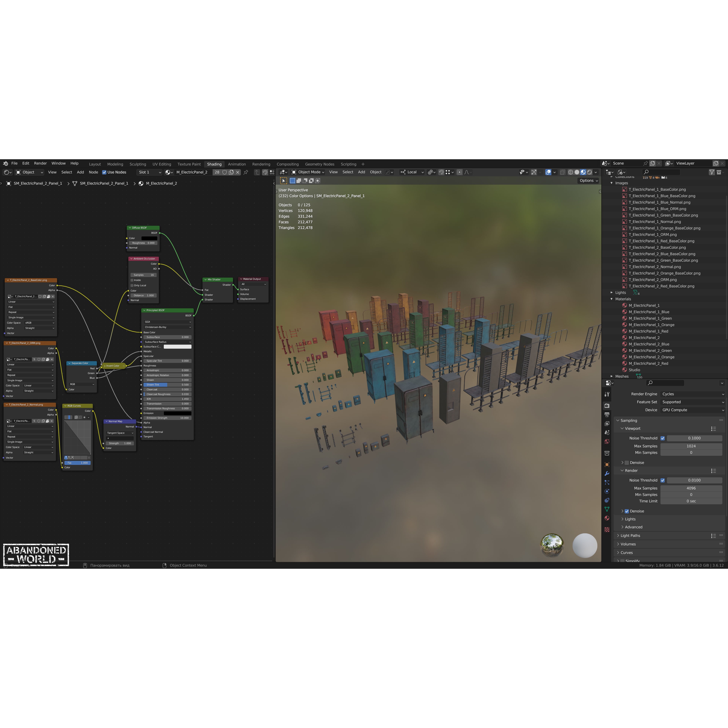Select T_ElectricPanel_2_Green_BaseColor.png in the Images list
728x728 pixels.
point(663,260)
